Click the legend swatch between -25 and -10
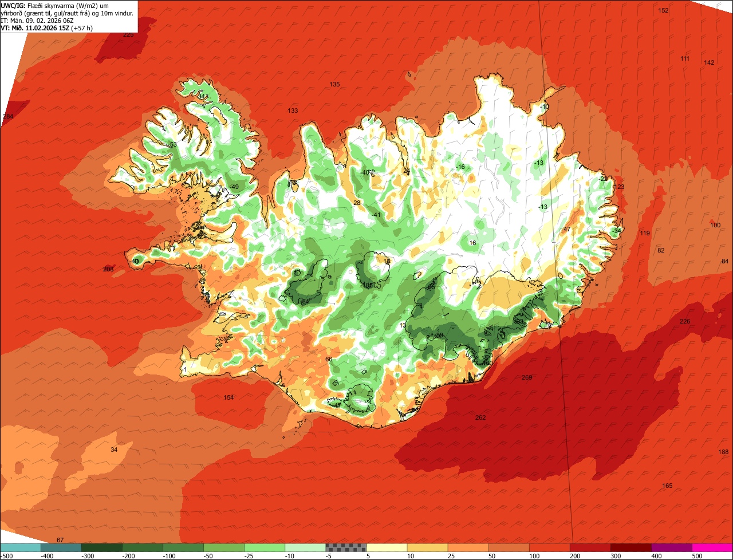733x560 pixels. click(264, 548)
